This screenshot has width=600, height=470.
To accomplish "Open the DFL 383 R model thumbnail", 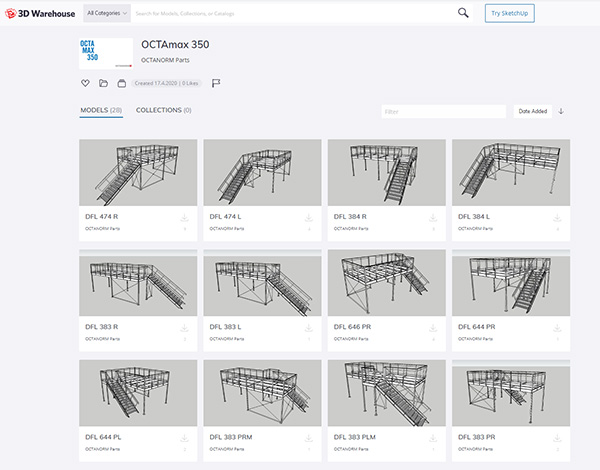I will click(138, 283).
